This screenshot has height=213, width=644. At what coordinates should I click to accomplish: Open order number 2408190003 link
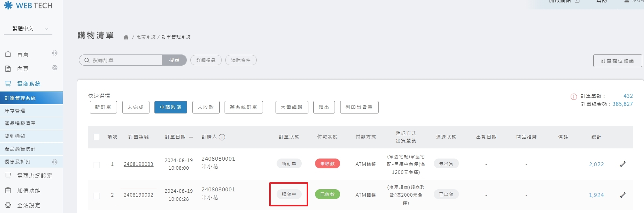tap(138, 164)
